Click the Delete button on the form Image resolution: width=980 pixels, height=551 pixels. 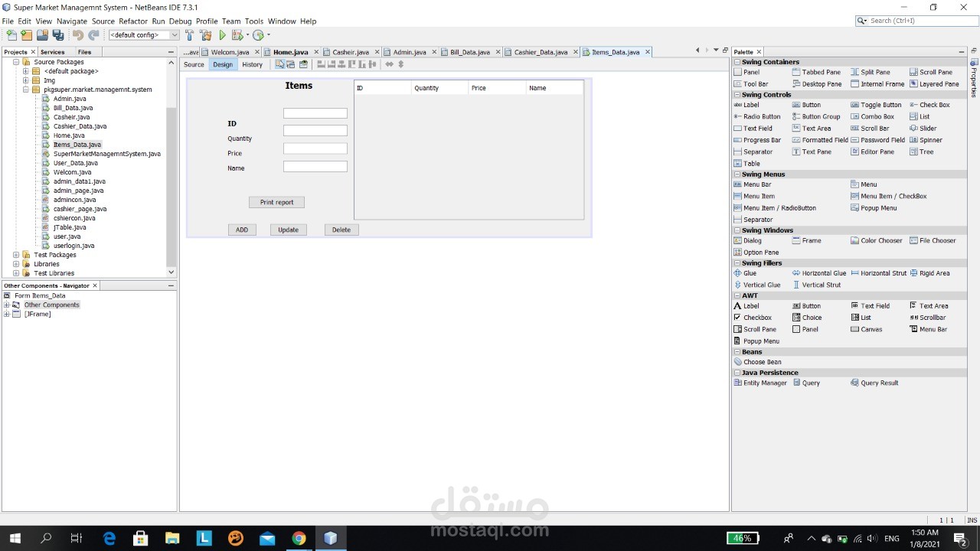(341, 230)
